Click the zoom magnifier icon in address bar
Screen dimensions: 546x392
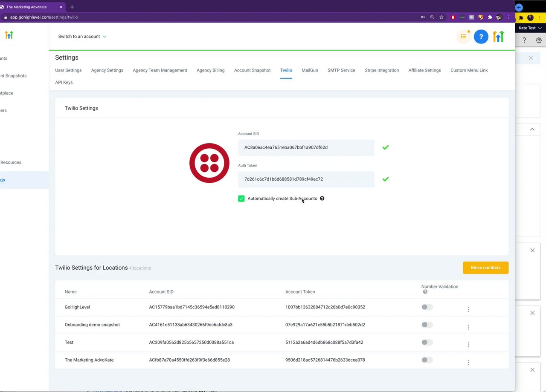point(432,17)
